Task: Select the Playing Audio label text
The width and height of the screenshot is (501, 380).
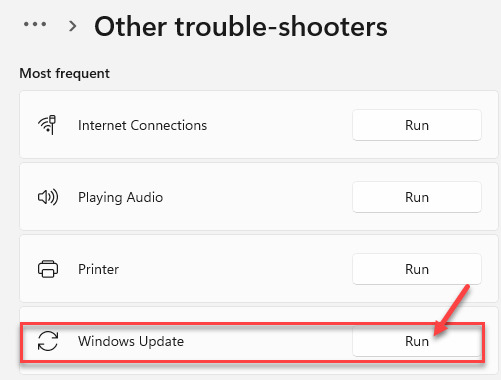Action: pos(120,197)
